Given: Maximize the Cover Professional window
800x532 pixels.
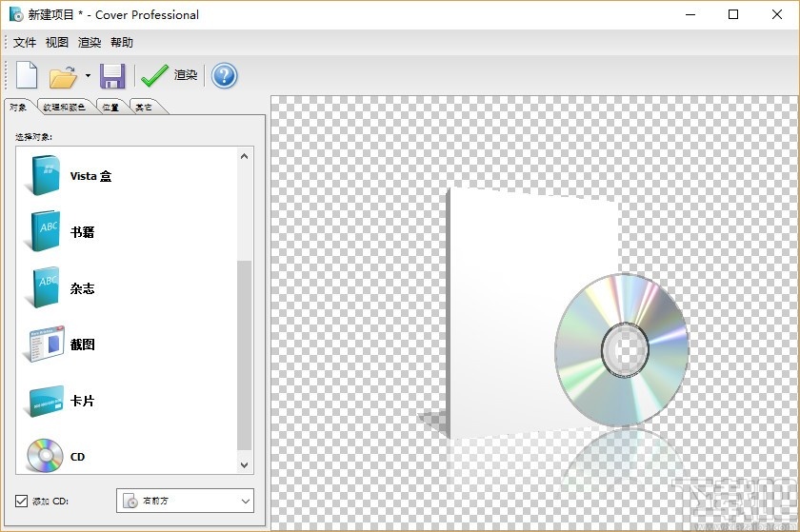Looking at the screenshot, I should click(733, 14).
